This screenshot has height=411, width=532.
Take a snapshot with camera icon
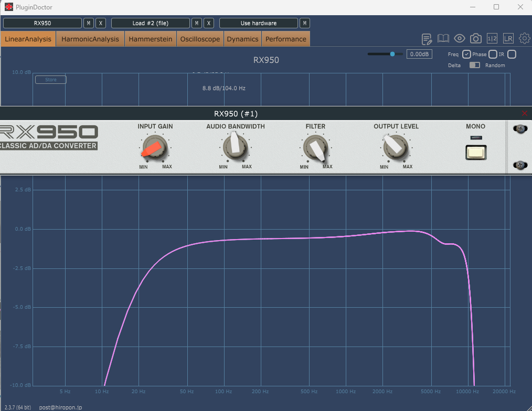[476, 39]
